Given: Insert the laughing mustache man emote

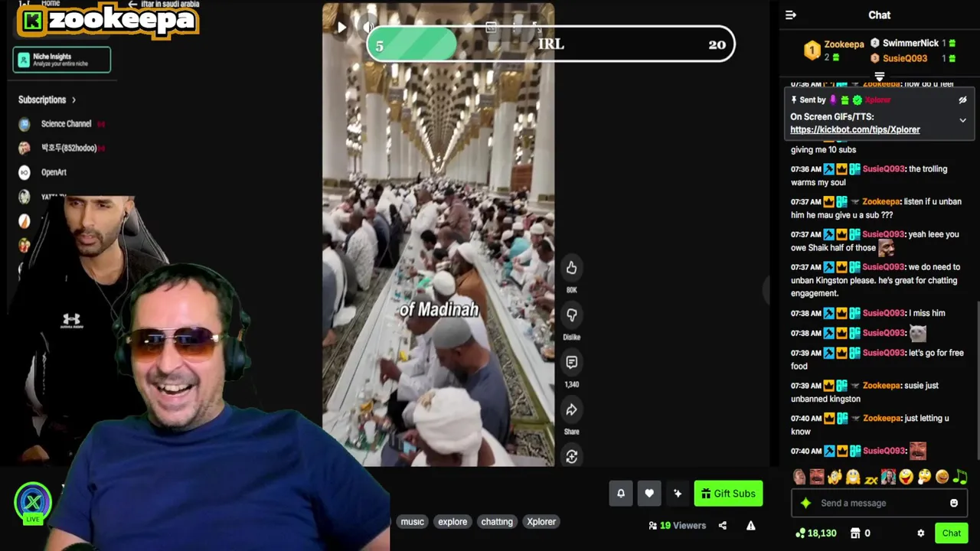Looking at the screenshot, I should click(x=817, y=478).
